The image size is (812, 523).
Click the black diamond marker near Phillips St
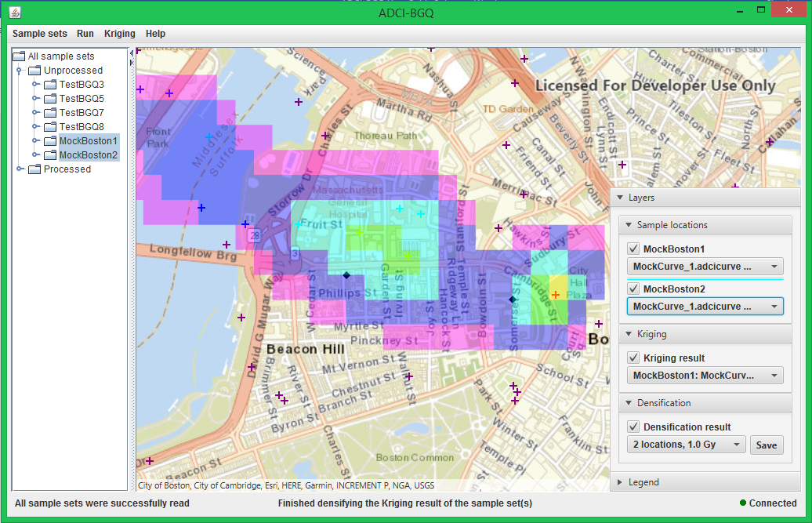tap(346, 275)
